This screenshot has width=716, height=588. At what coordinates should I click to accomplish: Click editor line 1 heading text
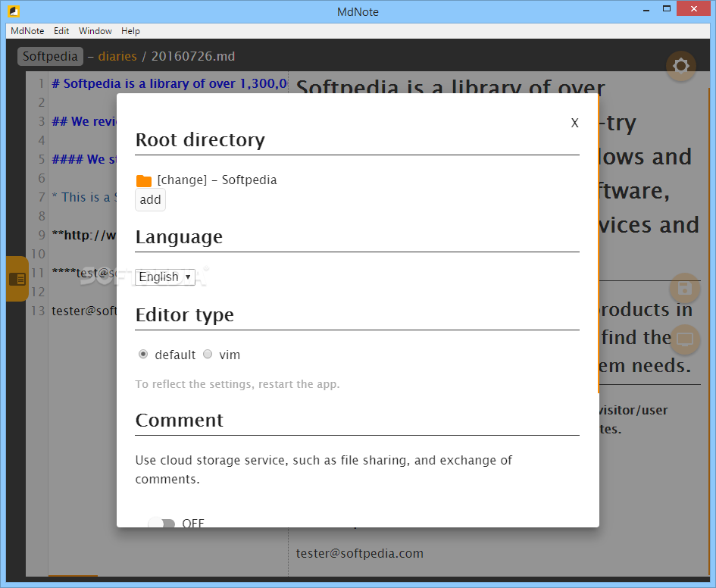[x=169, y=83]
